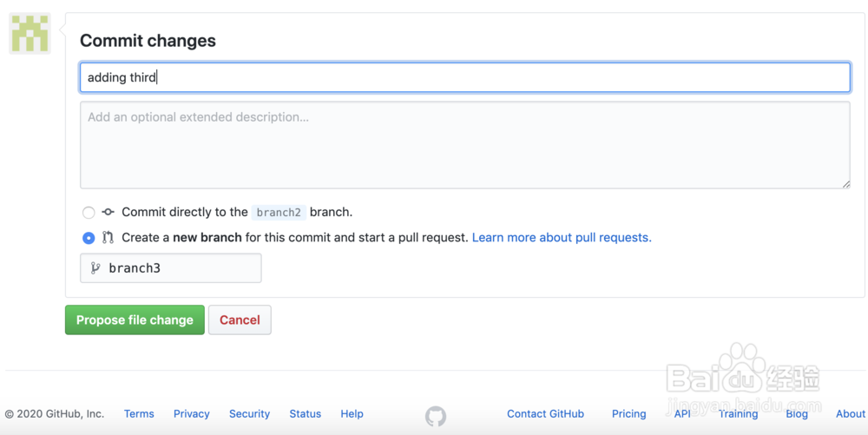Click the user avatar identicon
Screen dimensions: 868x435
pos(30,34)
